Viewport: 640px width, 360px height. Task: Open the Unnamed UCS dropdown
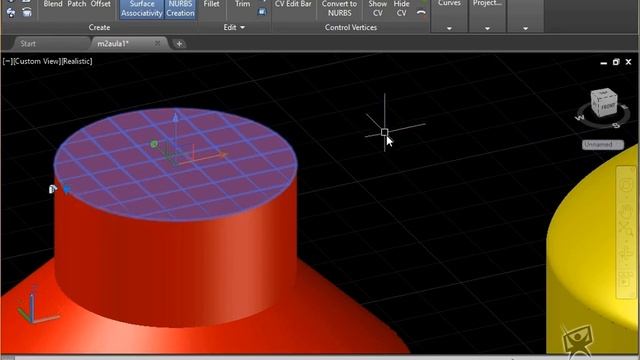[x=603, y=144]
